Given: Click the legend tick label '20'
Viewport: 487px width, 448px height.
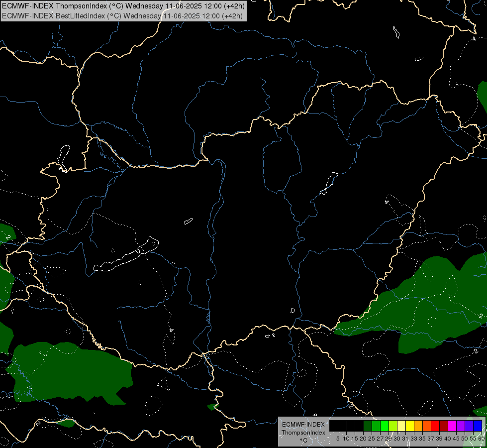Looking at the screenshot, I should pos(363,439).
